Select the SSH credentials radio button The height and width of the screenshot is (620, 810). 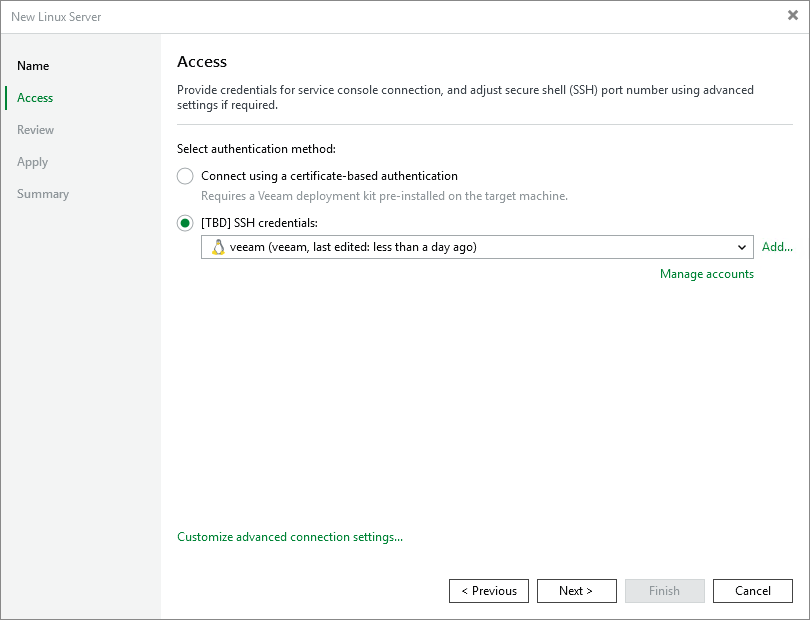(x=185, y=223)
